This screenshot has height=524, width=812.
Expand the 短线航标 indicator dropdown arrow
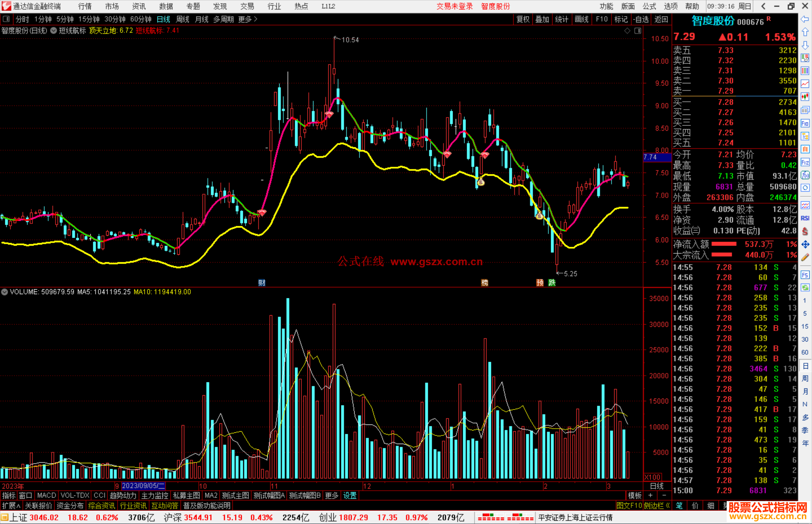pyautogui.click(x=54, y=31)
